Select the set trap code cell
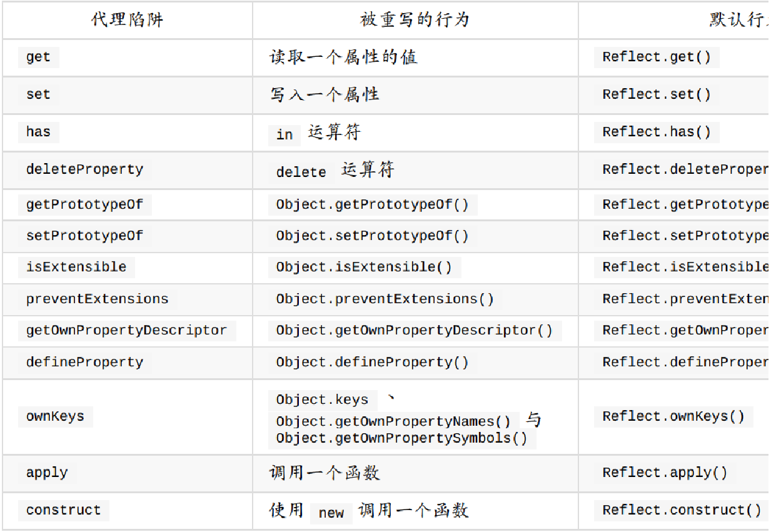Image resolution: width=771 pixels, height=532 pixels. coord(38,94)
